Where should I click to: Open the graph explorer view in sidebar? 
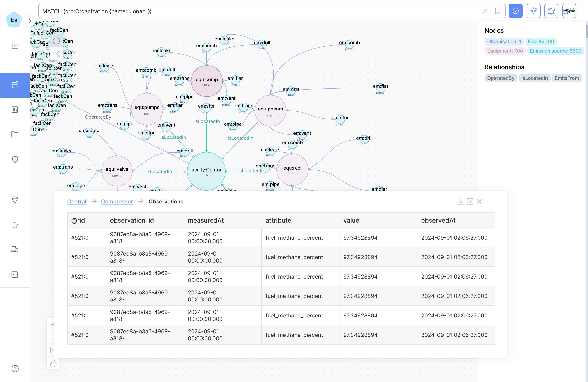(x=15, y=85)
